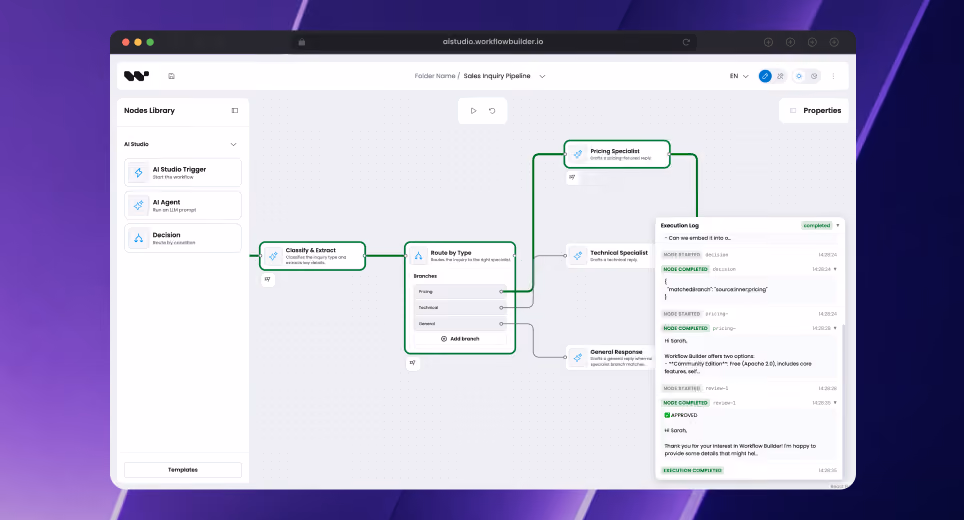The height and width of the screenshot is (520, 964).
Task: Click the note icon below Pricing Specialist
Action: tap(572, 177)
